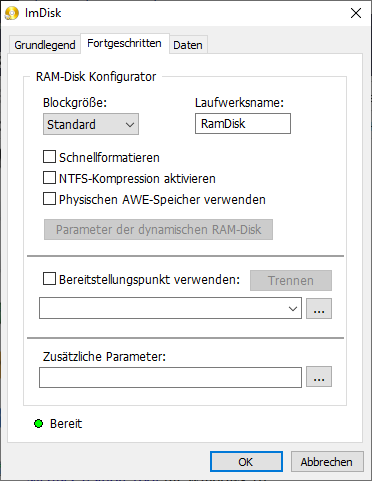The height and width of the screenshot is (481, 372).
Task: Click the green Bereit status indicator
Action: pos(39,424)
